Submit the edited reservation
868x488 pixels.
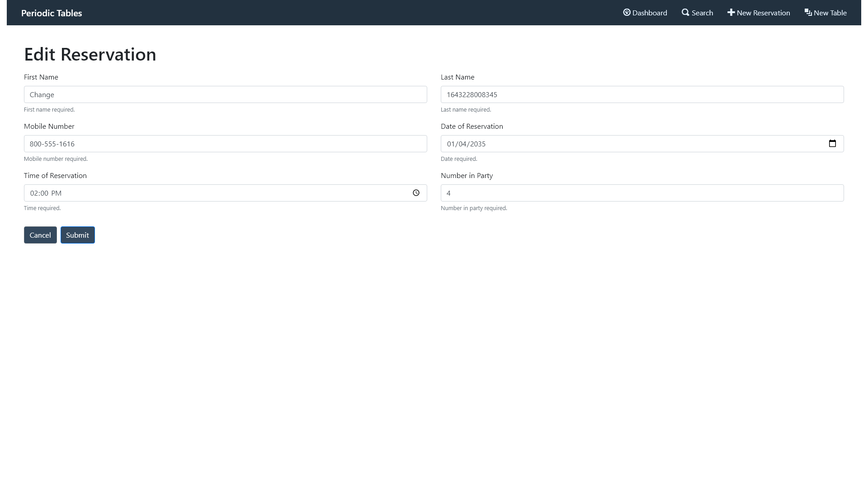tap(78, 235)
